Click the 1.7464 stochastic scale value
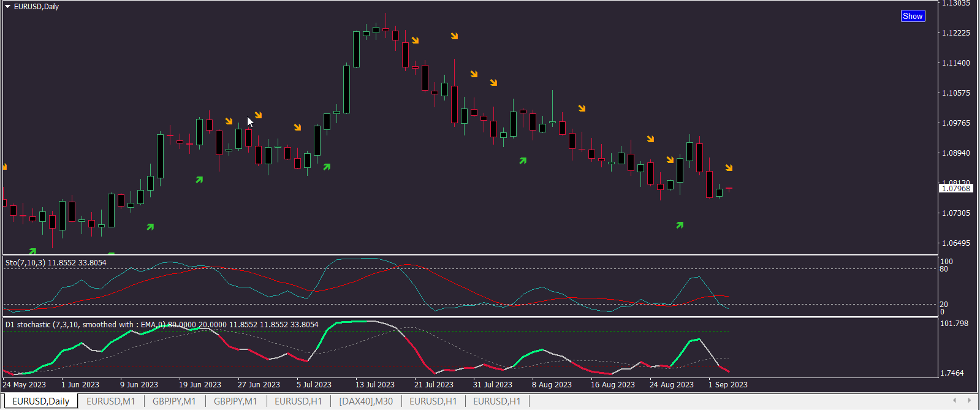The height and width of the screenshot is (410, 980). [952, 373]
